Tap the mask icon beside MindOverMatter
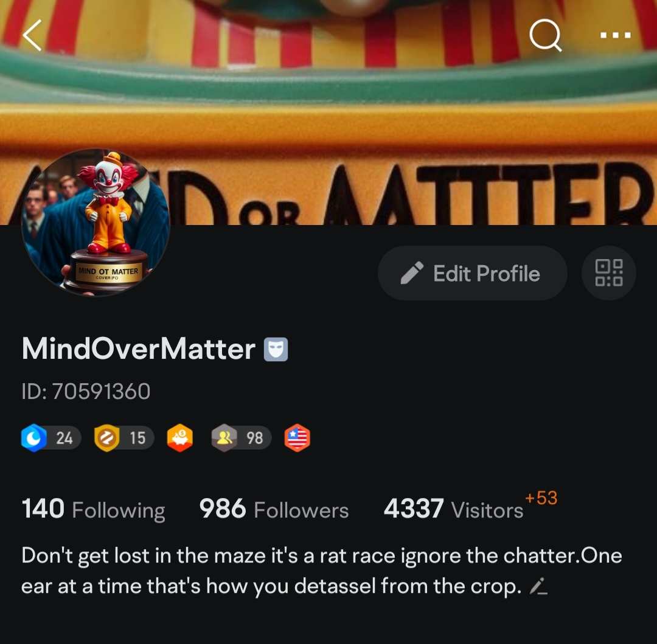 pyautogui.click(x=276, y=349)
